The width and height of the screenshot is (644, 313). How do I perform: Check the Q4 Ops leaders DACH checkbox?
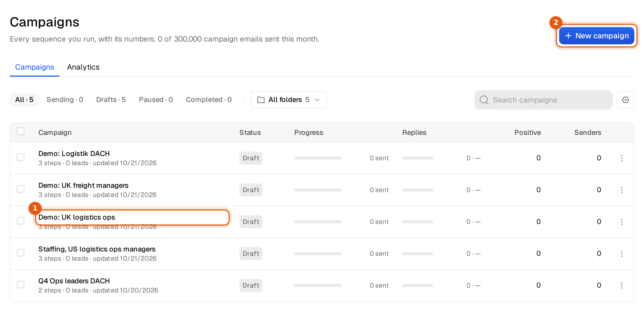pyautogui.click(x=21, y=284)
